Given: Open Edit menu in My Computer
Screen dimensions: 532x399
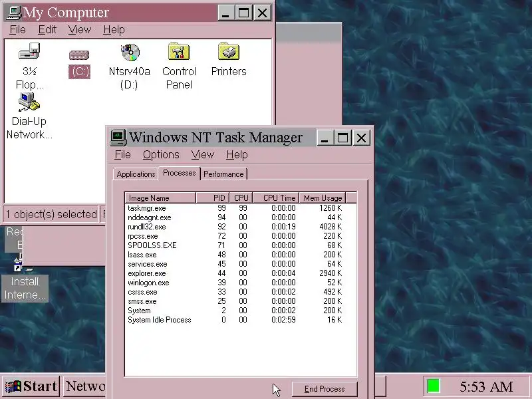Looking at the screenshot, I should (x=47, y=30).
